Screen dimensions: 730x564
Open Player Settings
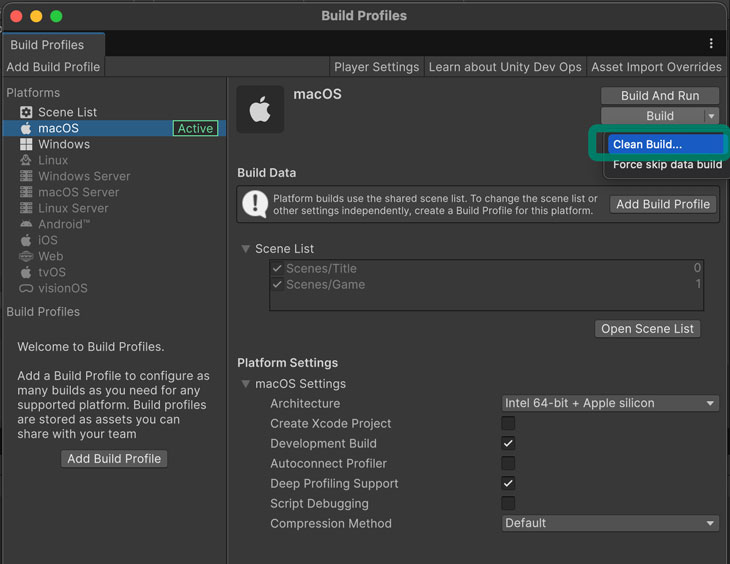(377, 67)
